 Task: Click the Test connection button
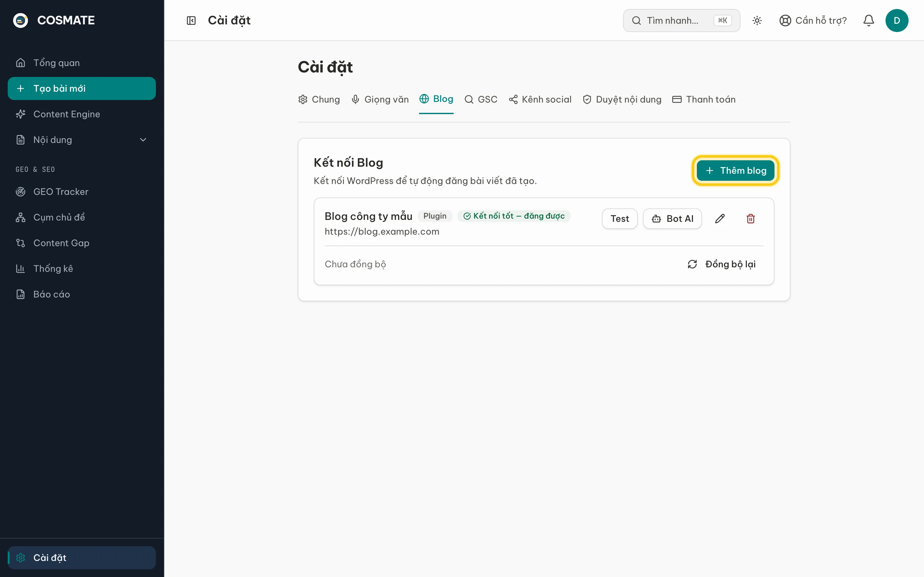619,219
